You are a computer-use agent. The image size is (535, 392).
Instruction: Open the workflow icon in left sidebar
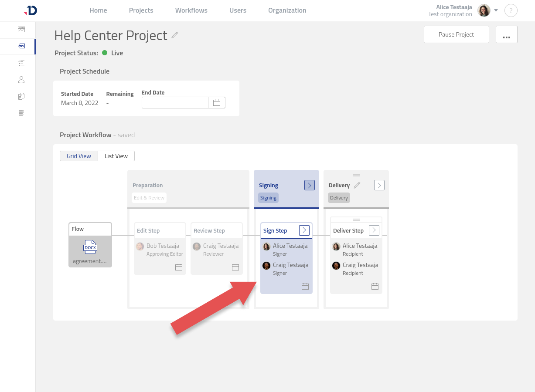(21, 46)
